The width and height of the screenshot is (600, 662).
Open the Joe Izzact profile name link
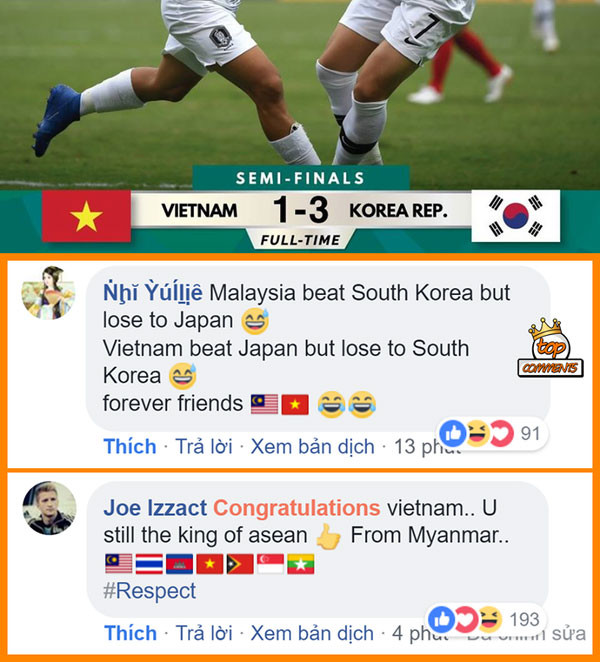[x=155, y=508]
